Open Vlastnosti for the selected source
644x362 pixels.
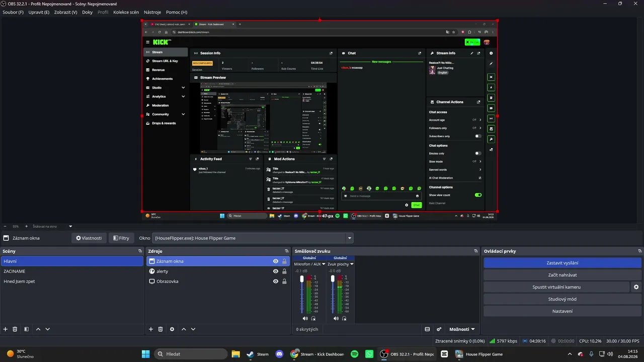(89, 238)
